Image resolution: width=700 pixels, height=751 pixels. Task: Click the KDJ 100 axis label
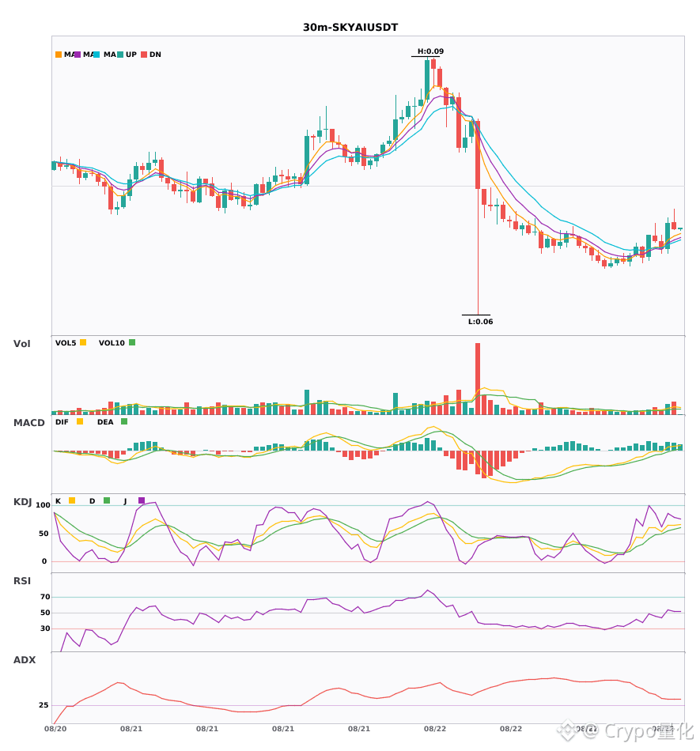43,505
